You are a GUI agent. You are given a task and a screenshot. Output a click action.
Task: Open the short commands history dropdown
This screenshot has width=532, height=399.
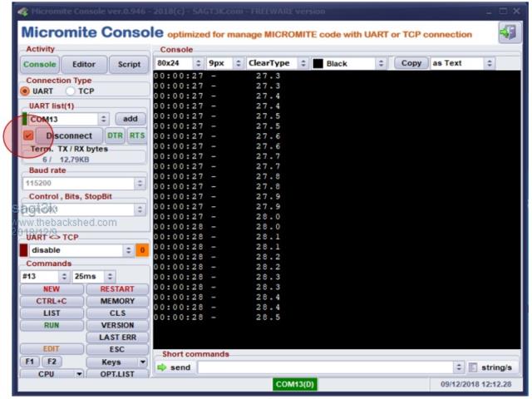click(x=459, y=367)
